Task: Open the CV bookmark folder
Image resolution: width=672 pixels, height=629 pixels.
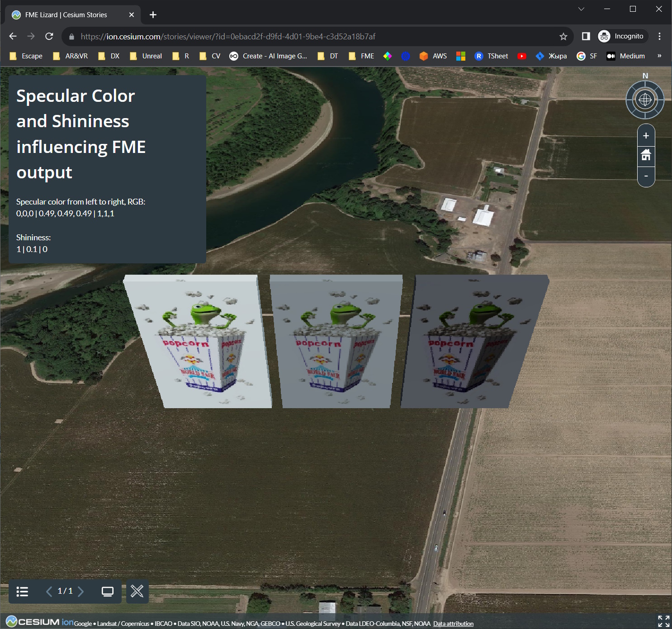Action: (210, 56)
